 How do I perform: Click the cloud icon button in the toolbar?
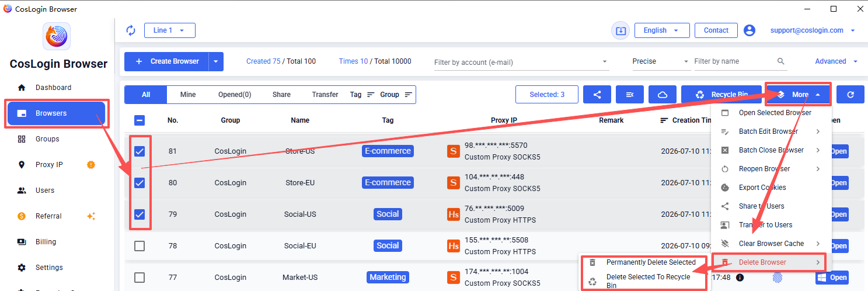(663, 95)
